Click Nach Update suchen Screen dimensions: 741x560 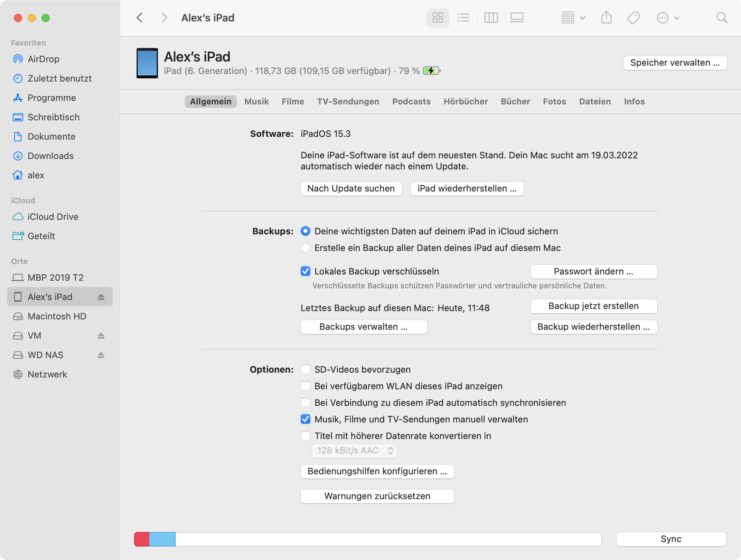point(351,189)
